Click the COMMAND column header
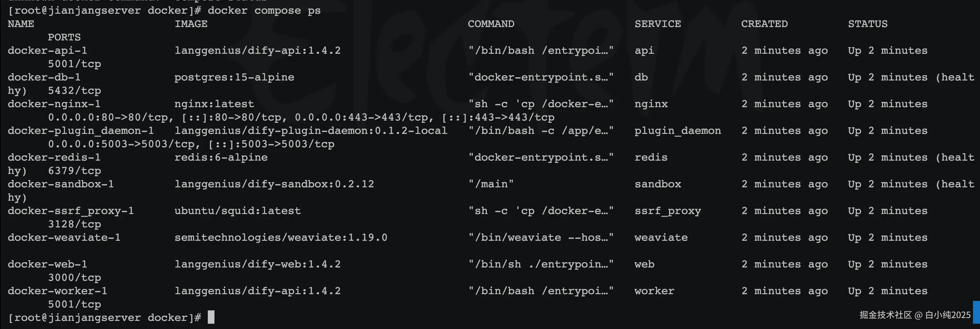The image size is (980, 329). pos(491,24)
